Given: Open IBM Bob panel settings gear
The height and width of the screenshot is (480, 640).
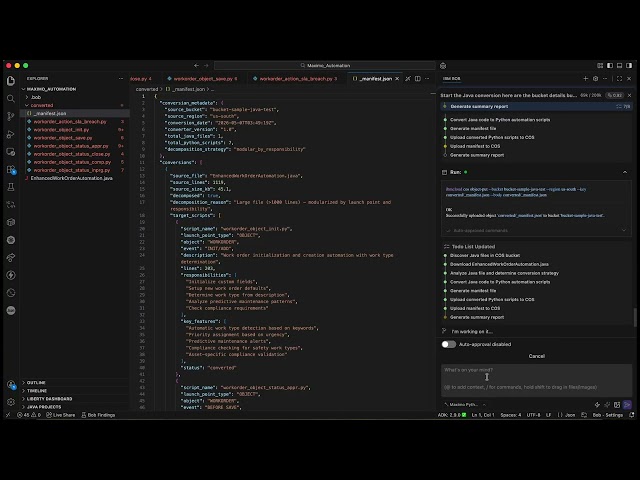Looking at the screenshot, I should (596, 78).
